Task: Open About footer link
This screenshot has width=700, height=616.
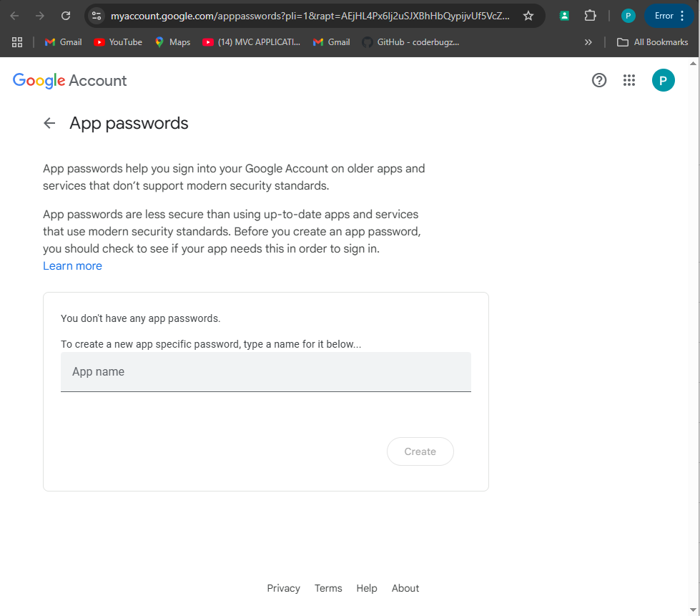Action: (405, 588)
